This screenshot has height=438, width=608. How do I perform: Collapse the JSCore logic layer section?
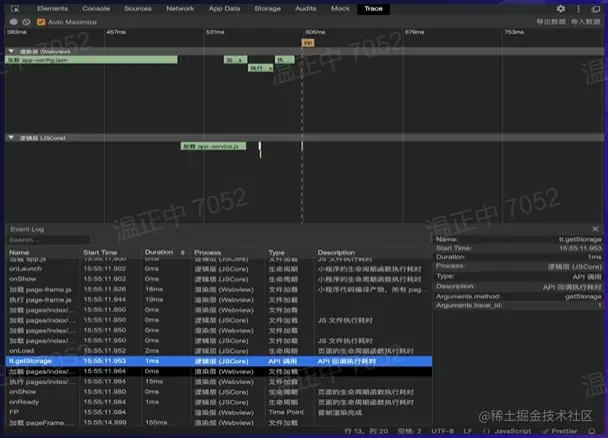click(11, 138)
